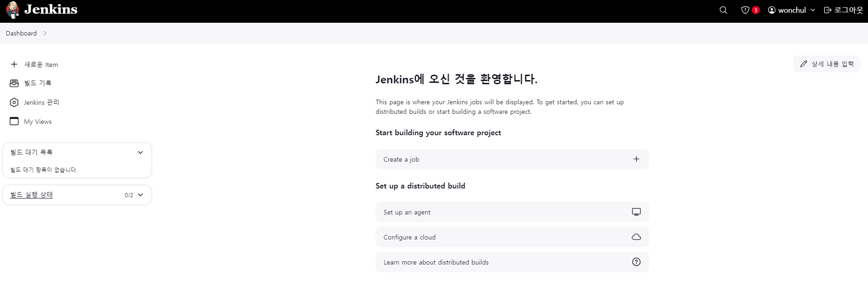This screenshot has height=285, width=868.
Task: Click the Jenkins butler logo icon
Action: click(x=13, y=10)
